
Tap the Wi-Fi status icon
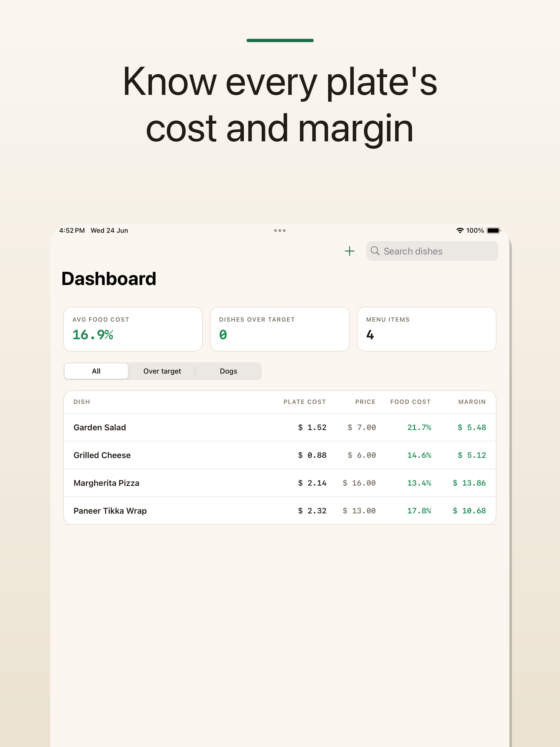[x=460, y=230]
